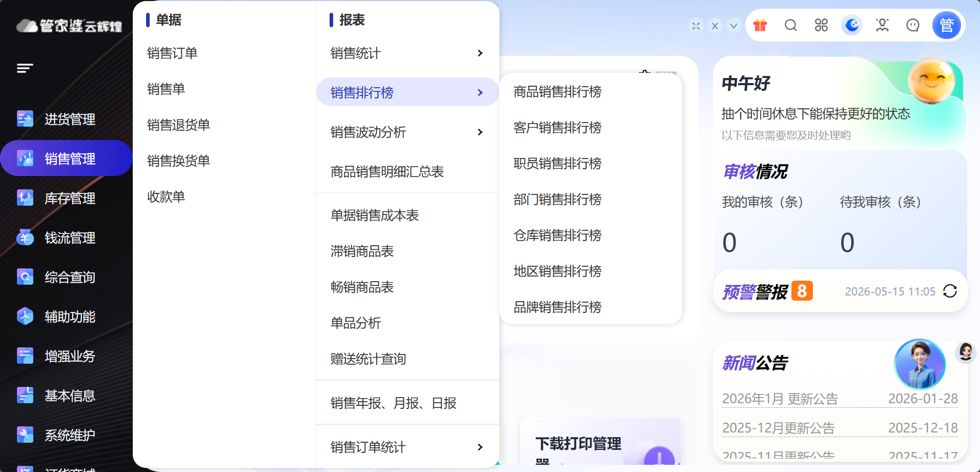
Task: Click the 预警警报 heading
Action: [755, 292]
